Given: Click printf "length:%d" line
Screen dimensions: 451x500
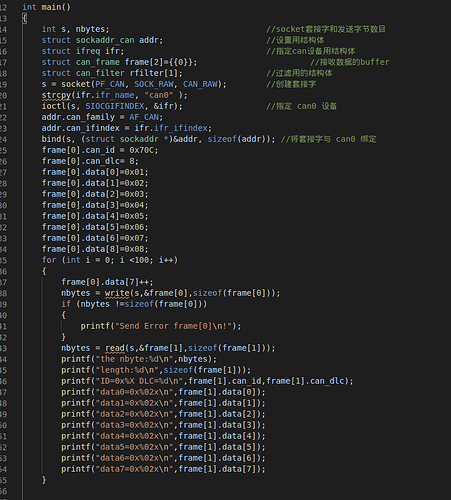Looking at the screenshot, I should click(x=156, y=370).
